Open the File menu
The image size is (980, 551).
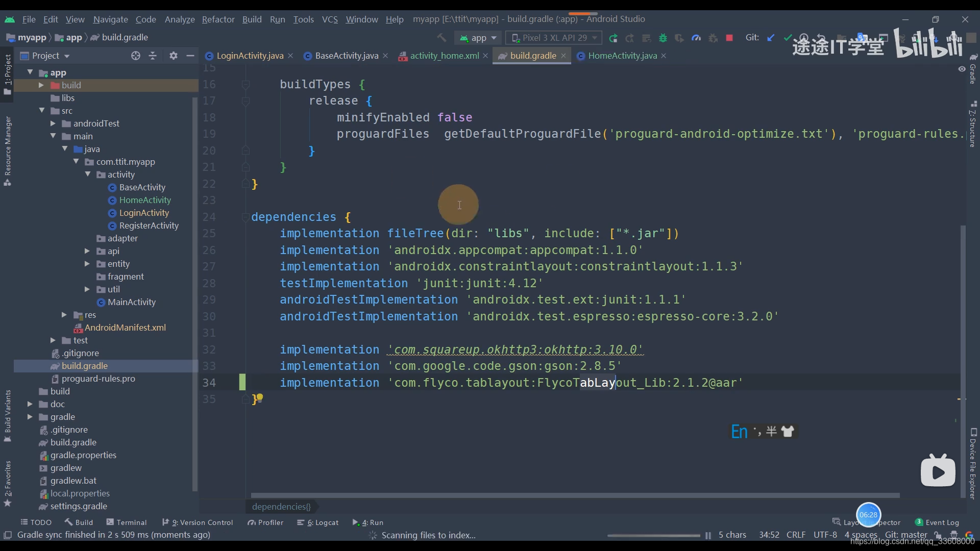[x=29, y=19]
